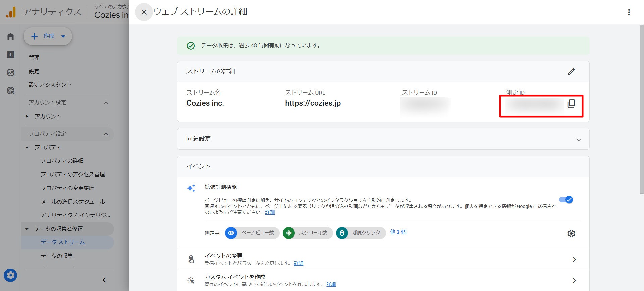Click the chevron arrow on イベントの変更 row
The height and width of the screenshot is (291, 644).
pyautogui.click(x=574, y=260)
